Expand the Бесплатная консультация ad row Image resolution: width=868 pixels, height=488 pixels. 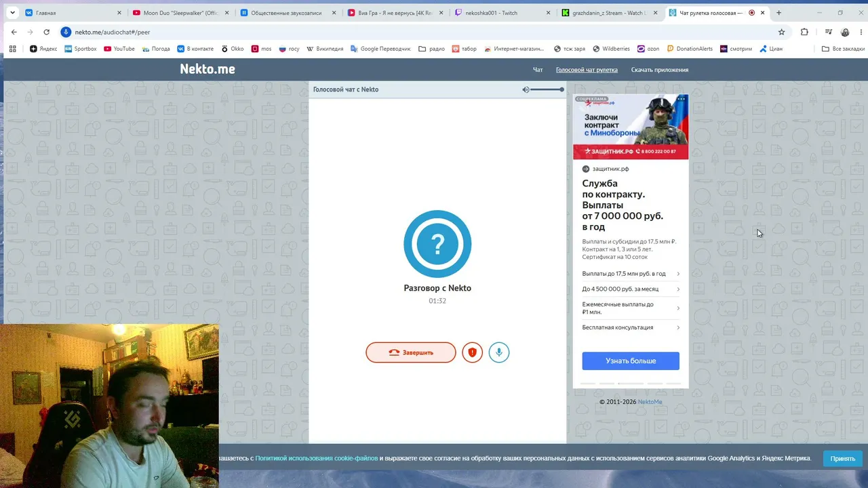coord(631,327)
